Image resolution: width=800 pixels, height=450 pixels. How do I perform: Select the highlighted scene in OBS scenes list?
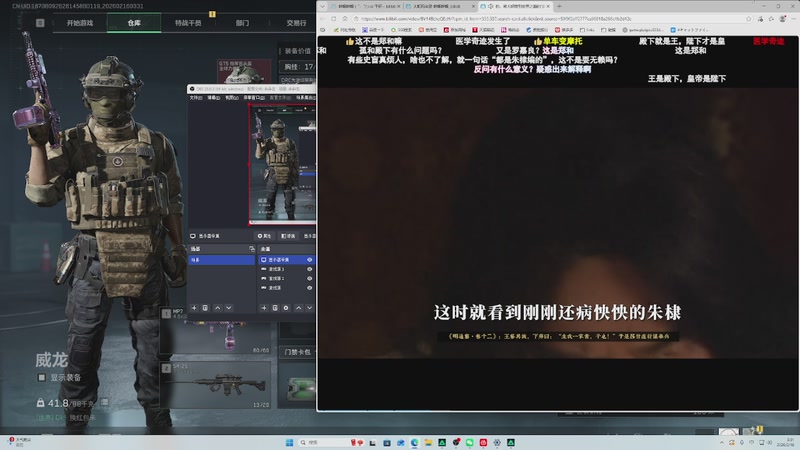point(222,260)
